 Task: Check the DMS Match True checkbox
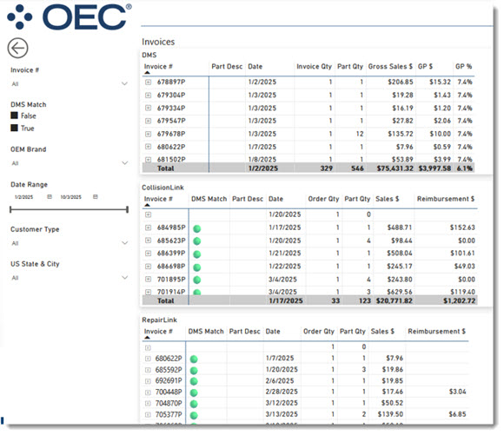coord(14,128)
